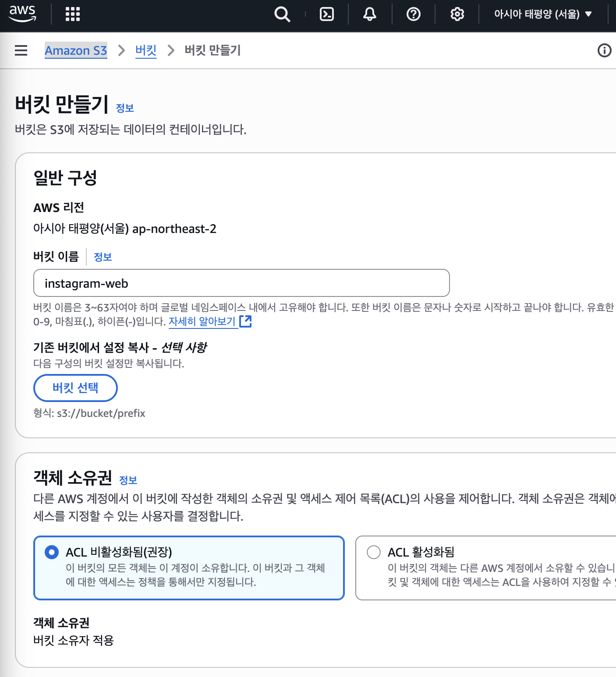
Task: Go to the 버킷 breadcrumb link
Action: tap(146, 51)
